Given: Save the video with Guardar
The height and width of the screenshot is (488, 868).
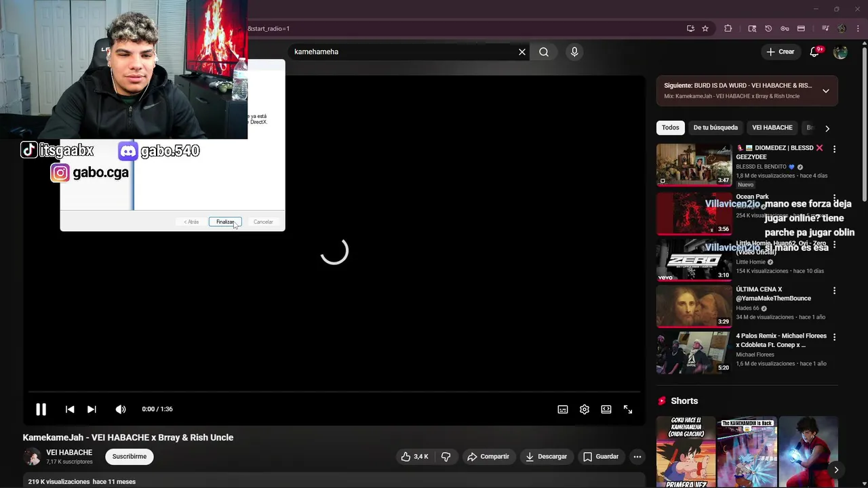Looking at the screenshot, I should pyautogui.click(x=601, y=457).
